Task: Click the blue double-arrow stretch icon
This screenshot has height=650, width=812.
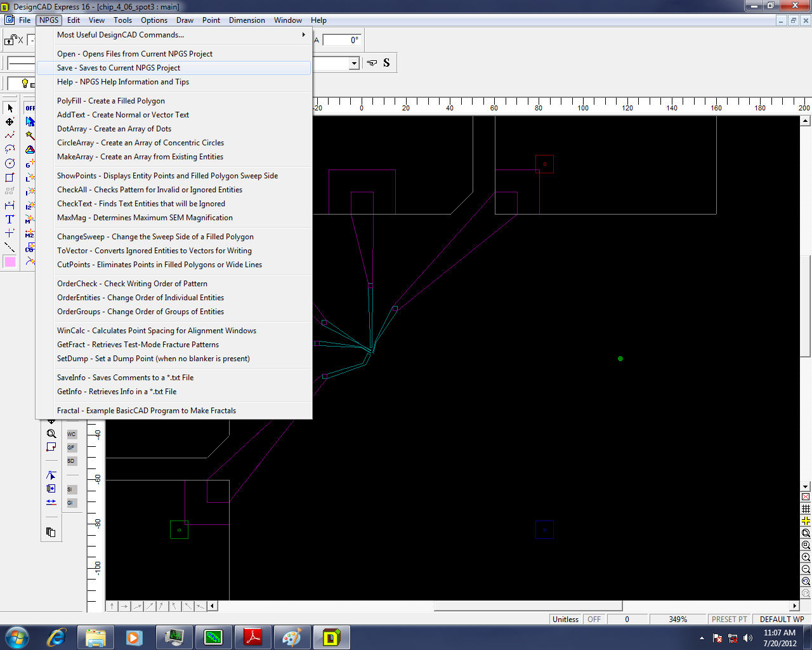Action: 51,502
